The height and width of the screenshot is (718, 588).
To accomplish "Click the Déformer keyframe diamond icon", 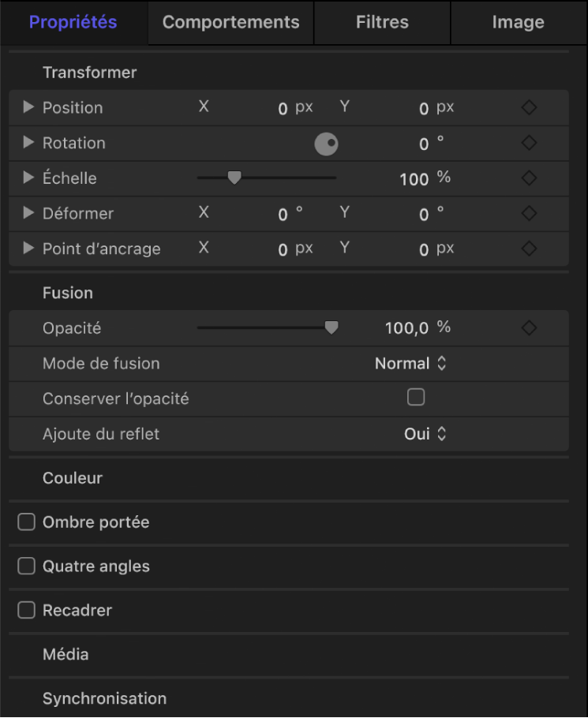I will 529,213.
